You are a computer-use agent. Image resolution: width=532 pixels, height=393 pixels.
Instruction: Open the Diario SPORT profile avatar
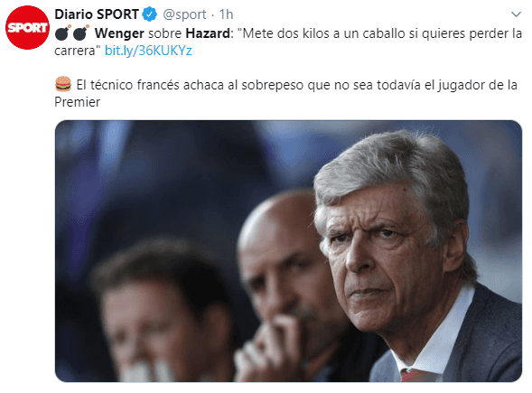(x=27, y=27)
